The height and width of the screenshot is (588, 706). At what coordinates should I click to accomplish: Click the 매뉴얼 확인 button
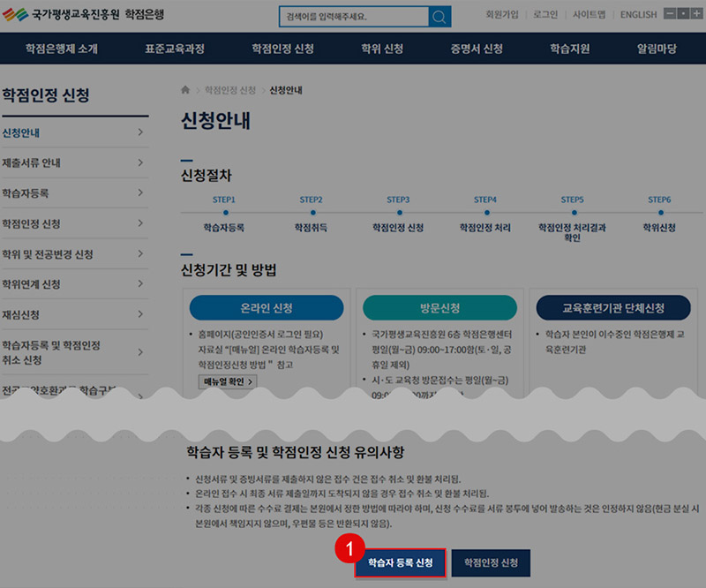[x=228, y=381]
